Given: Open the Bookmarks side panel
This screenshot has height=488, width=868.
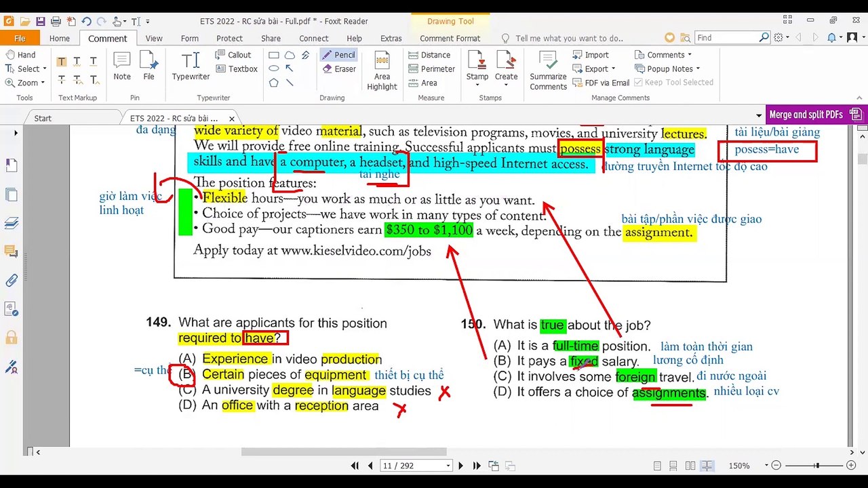Looking at the screenshot, I should coord(12,165).
